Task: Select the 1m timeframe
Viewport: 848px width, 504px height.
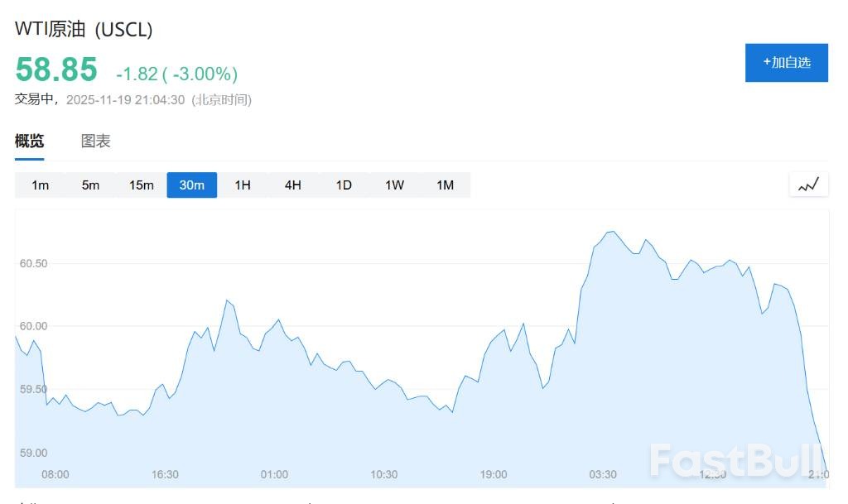Action: pos(40,185)
